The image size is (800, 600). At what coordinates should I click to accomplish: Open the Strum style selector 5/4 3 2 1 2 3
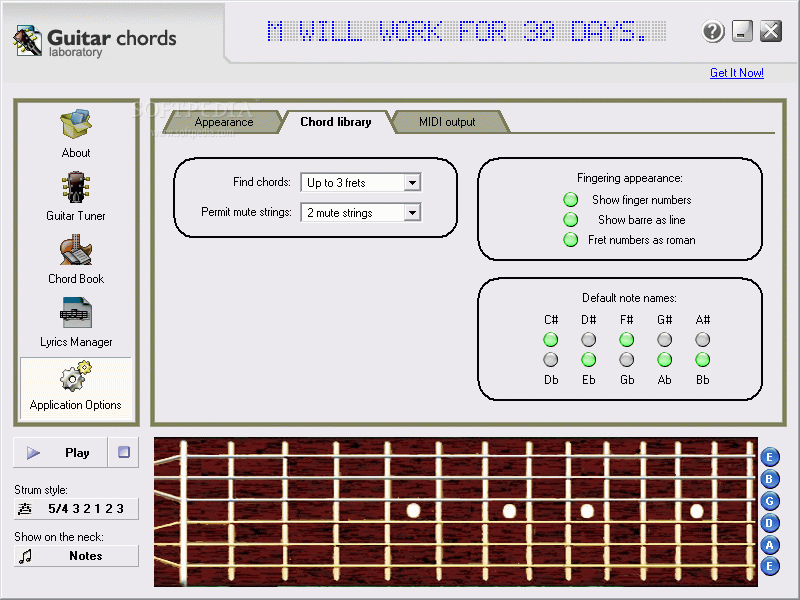coord(76,509)
